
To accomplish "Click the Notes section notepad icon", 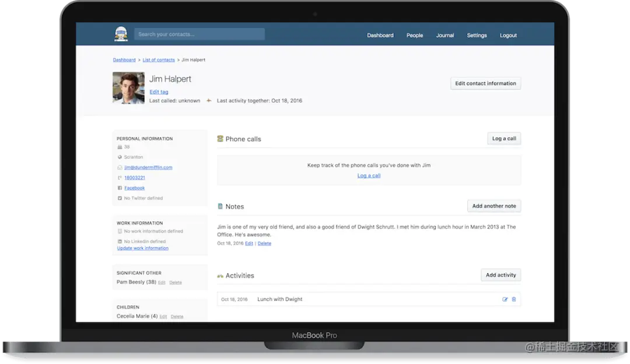I will 220,206.
